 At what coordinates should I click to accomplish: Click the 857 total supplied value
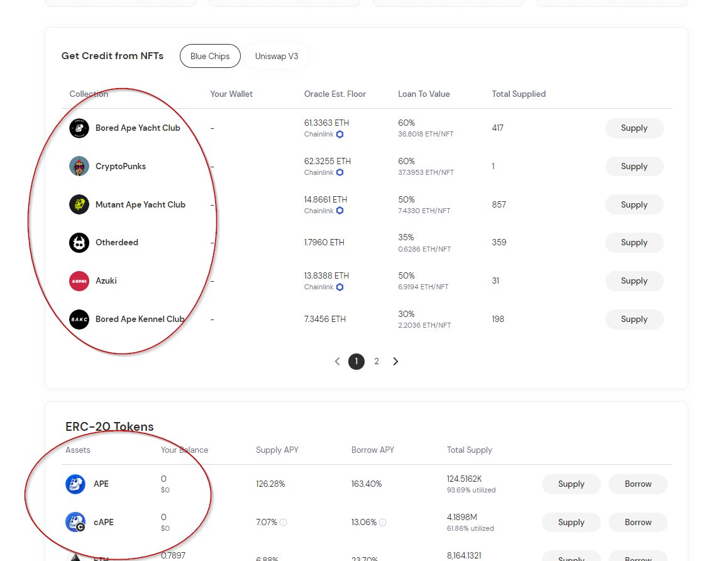point(499,204)
